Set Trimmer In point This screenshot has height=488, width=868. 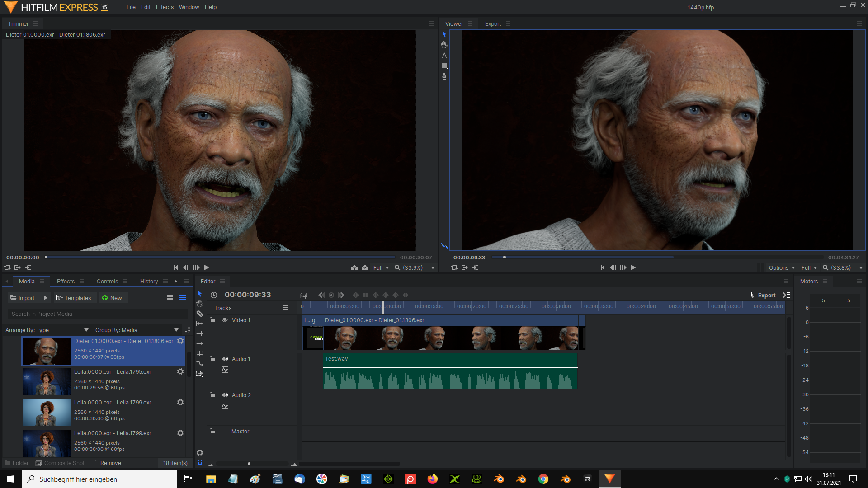point(17,267)
